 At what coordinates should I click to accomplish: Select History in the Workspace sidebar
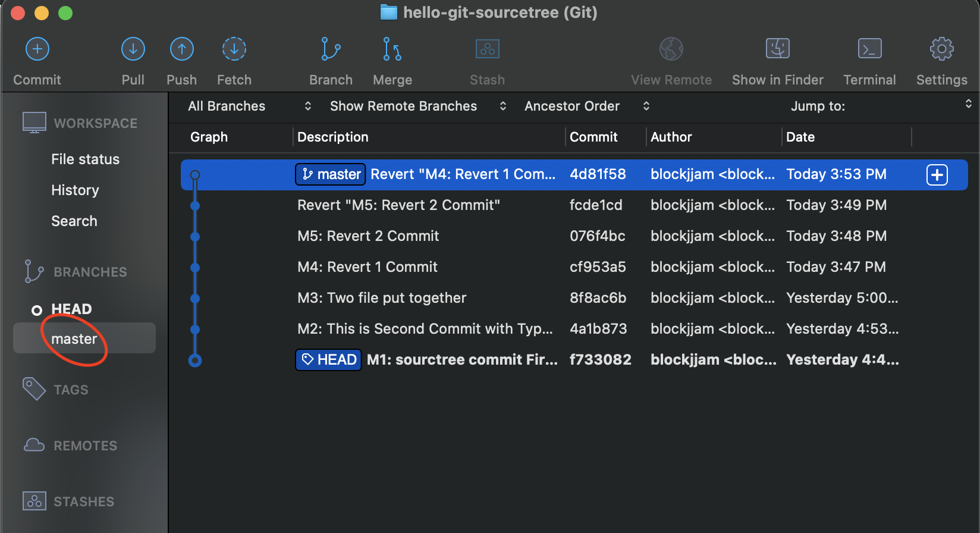75,190
